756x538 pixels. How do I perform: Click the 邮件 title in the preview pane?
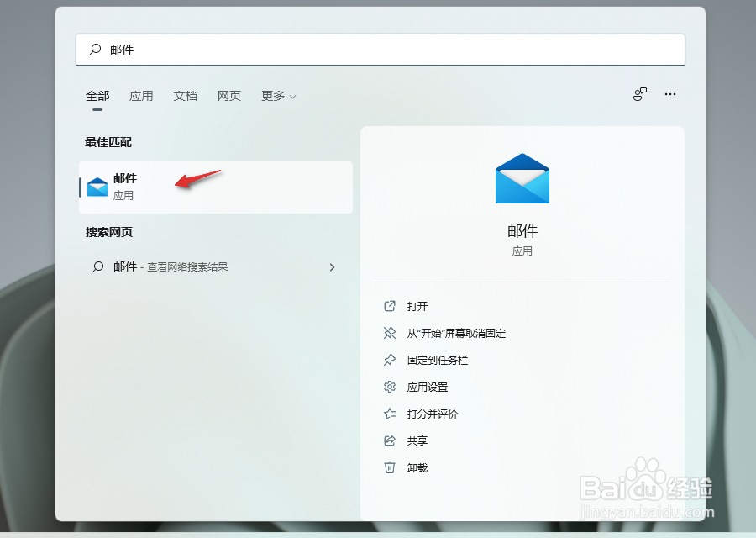[522, 230]
